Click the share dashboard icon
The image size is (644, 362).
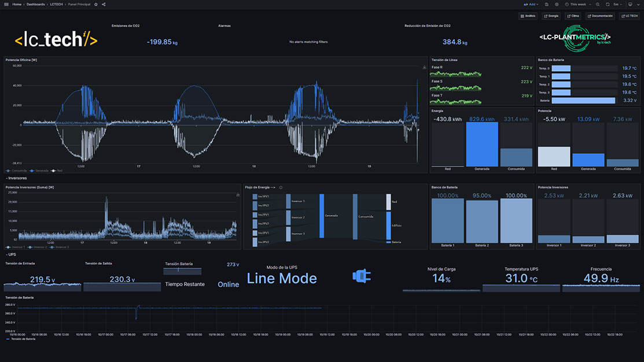click(x=104, y=4)
